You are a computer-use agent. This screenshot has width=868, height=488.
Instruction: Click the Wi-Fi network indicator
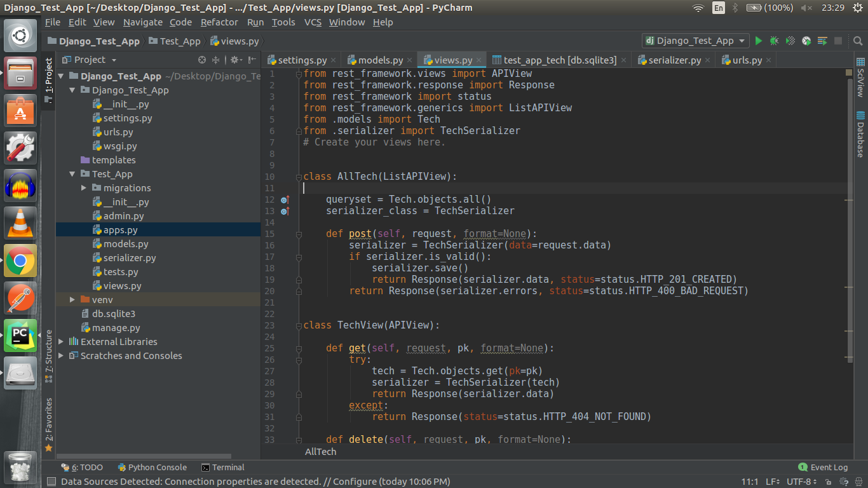pos(698,8)
